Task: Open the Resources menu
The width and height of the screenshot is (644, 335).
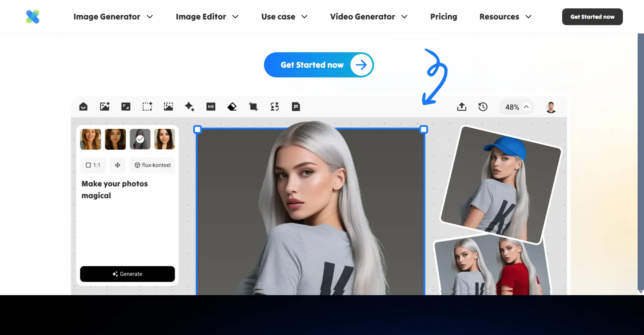Action: 505,17
